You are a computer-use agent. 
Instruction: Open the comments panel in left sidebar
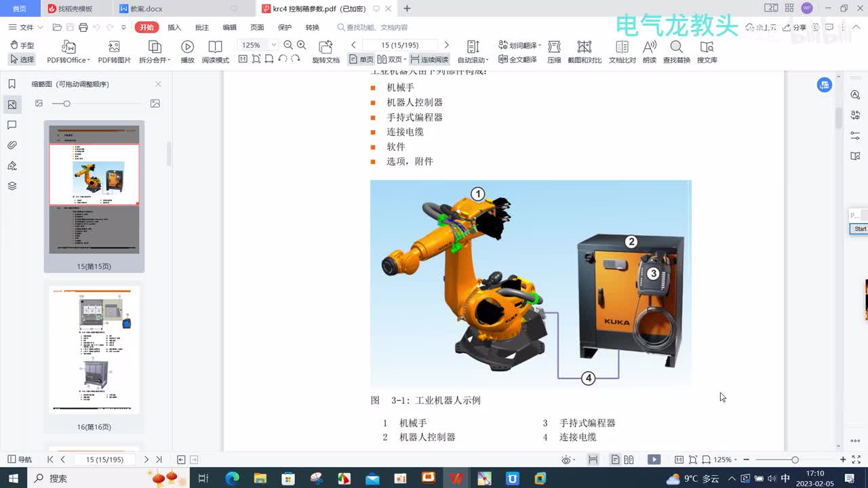click(x=12, y=125)
